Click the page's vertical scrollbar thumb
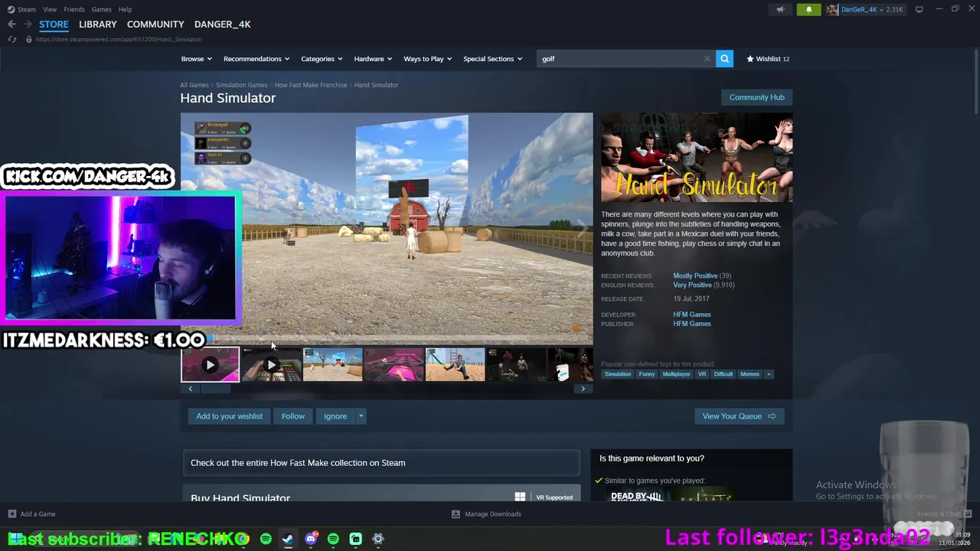 [975, 83]
